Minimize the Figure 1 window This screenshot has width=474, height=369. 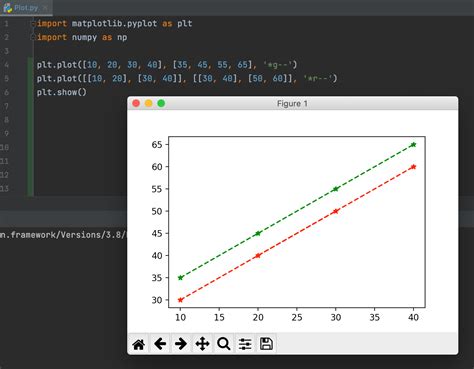click(x=149, y=103)
